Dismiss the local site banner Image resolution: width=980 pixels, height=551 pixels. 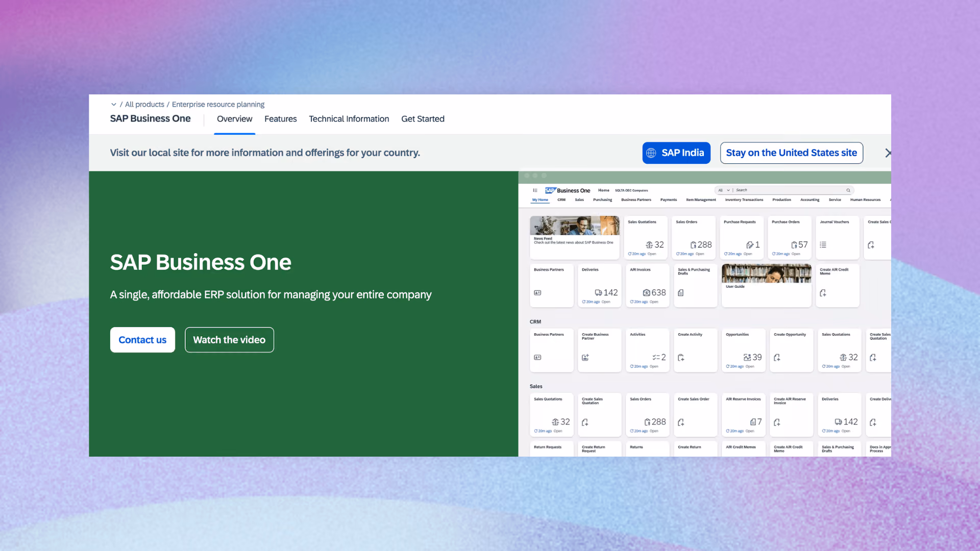[x=888, y=153]
